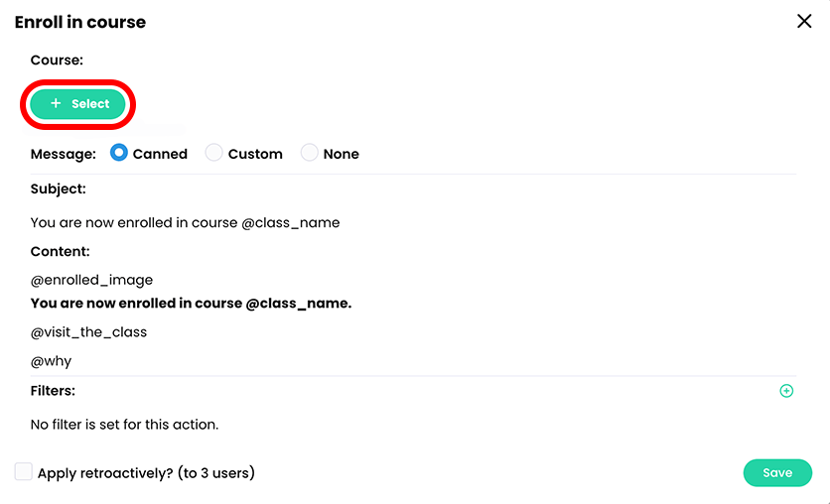The image size is (830, 504).
Task: Click the Filters section label
Action: click(53, 391)
